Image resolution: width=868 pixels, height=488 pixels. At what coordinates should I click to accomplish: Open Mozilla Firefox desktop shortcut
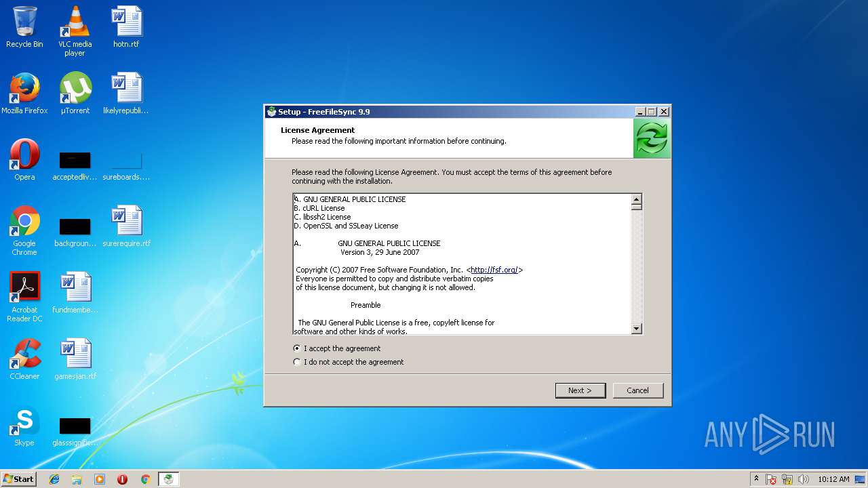pyautogui.click(x=24, y=94)
